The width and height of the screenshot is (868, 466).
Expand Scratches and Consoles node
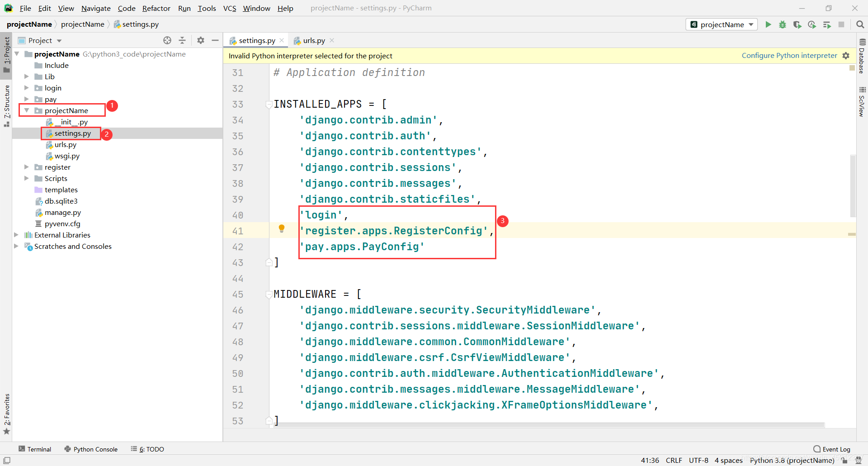tap(16, 246)
